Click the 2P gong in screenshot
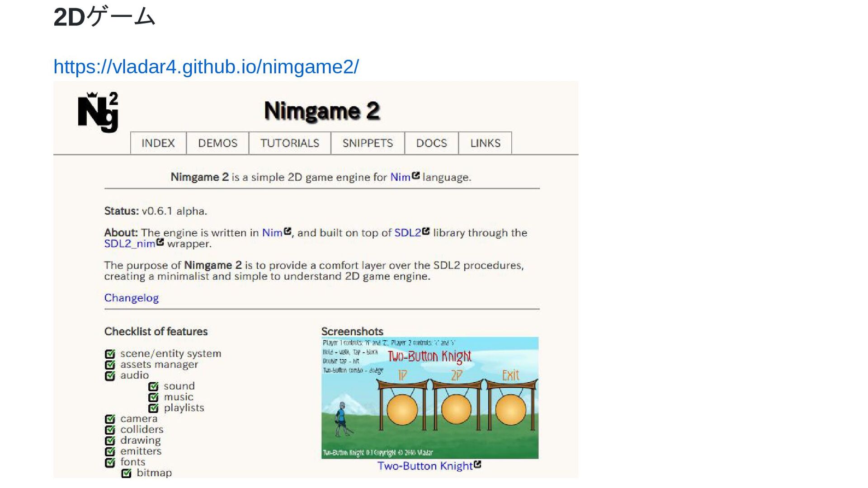 457,409
